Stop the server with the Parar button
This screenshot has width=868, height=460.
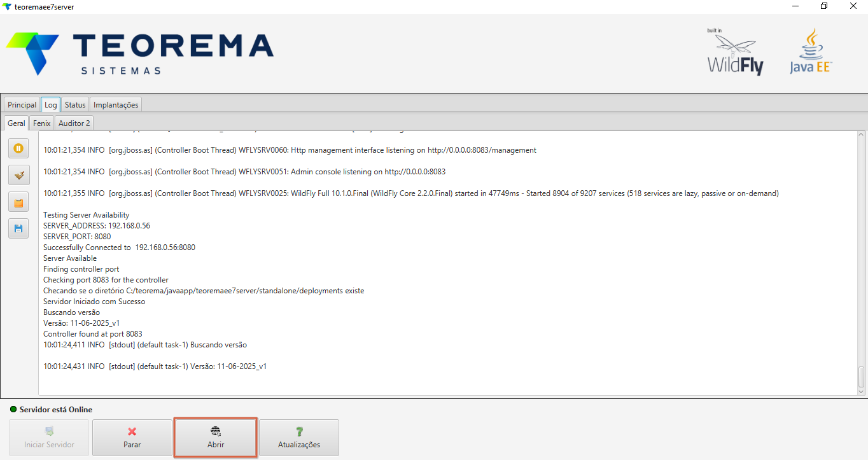[132, 438]
